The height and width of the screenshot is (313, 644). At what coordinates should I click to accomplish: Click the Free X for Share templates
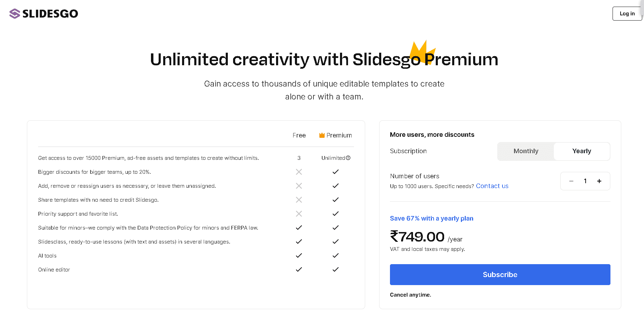click(299, 200)
